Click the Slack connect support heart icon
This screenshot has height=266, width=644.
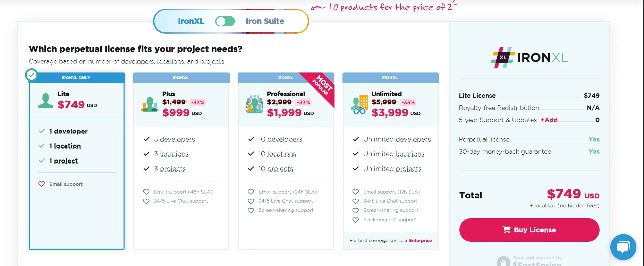[356, 220]
